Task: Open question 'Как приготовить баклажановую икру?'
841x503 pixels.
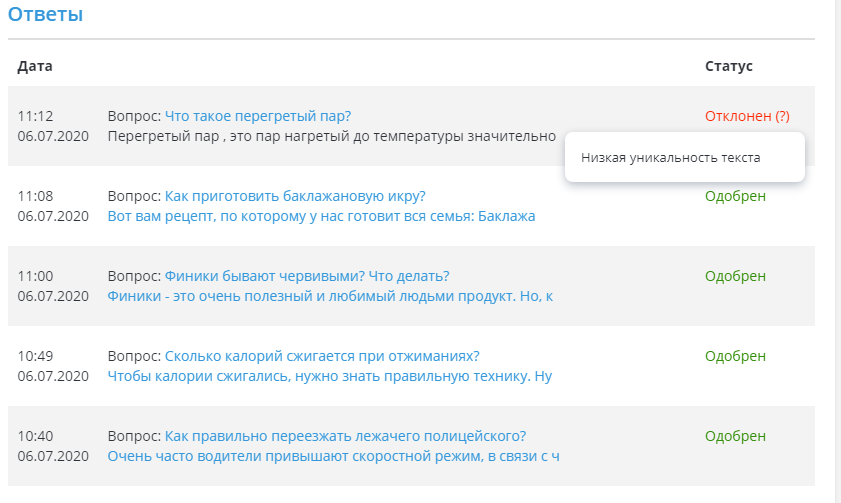Action: tap(295, 196)
